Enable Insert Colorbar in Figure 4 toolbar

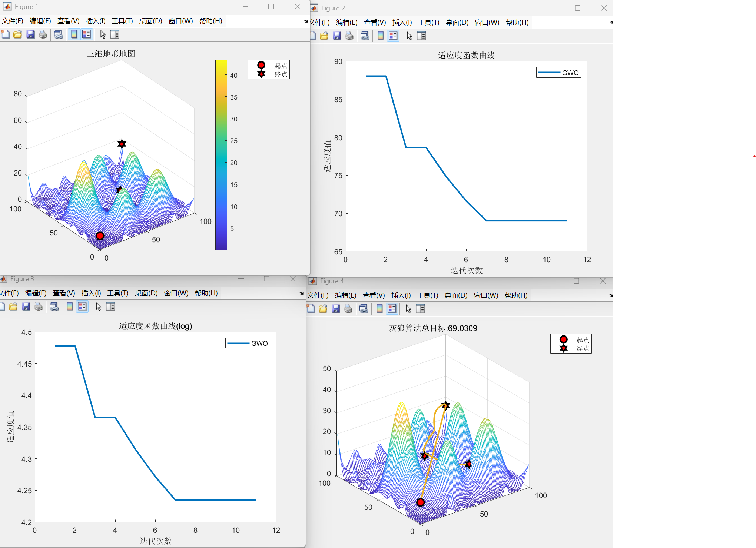[379, 309]
